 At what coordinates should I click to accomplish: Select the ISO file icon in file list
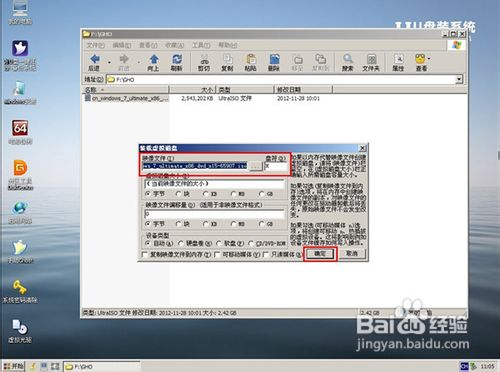click(x=88, y=98)
